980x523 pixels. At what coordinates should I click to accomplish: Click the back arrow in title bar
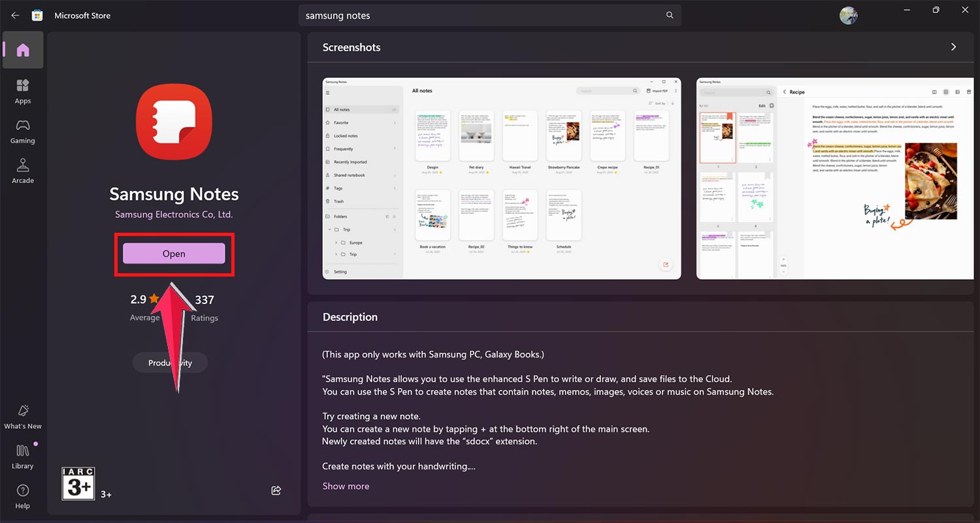pyautogui.click(x=15, y=16)
